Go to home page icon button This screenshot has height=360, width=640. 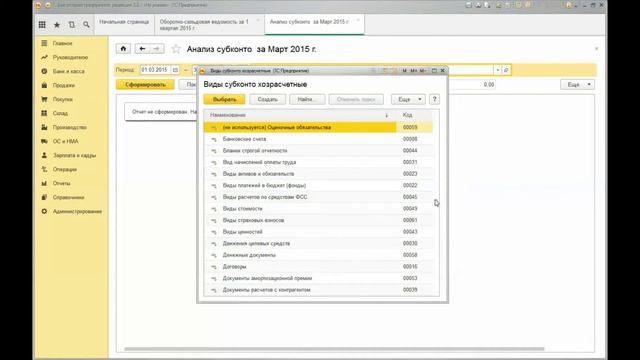pyautogui.click(x=123, y=49)
